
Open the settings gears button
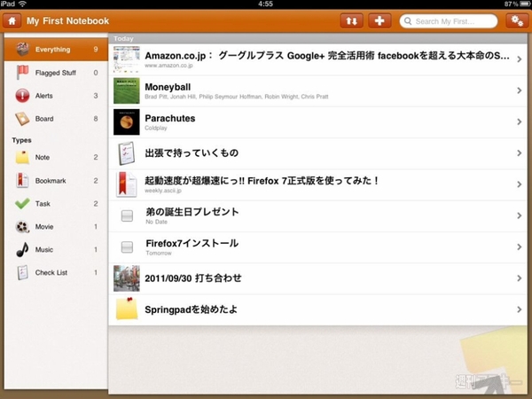coord(517,21)
